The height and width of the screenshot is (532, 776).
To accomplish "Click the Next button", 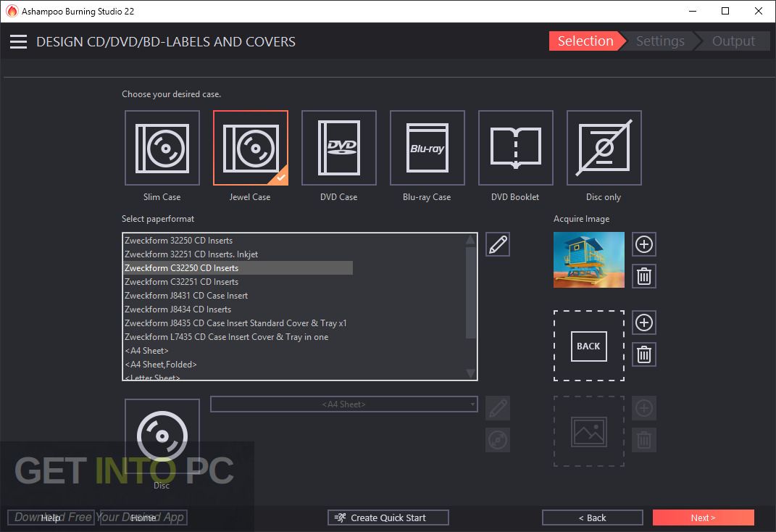I will [x=704, y=518].
